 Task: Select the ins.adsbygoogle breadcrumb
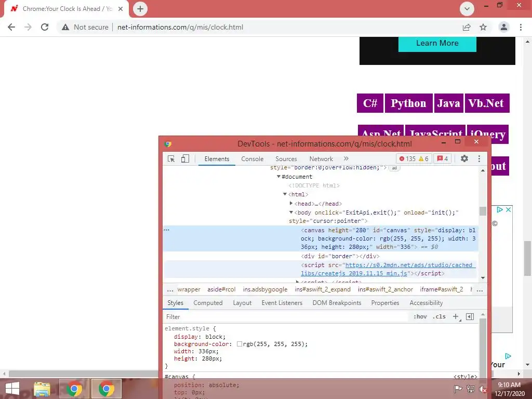pos(265,289)
